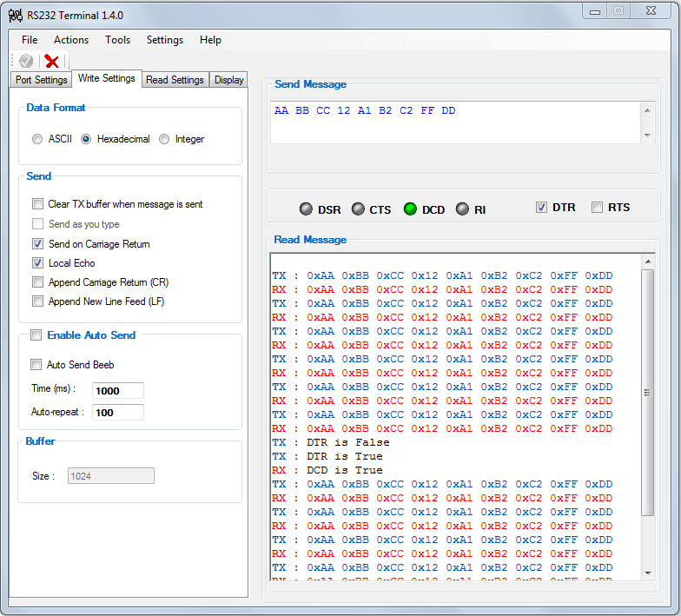Image resolution: width=681 pixels, height=616 pixels.
Task: Click Read Message scrollbar up arrow
Action: [x=648, y=262]
